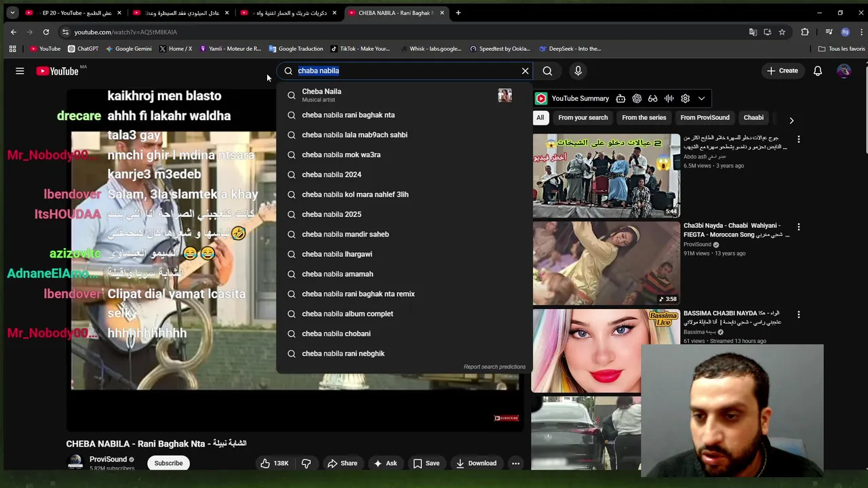The width and height of the screenshot is (868, 488).
Task: Click Report search predictions link
Action: tap(494, 367)
